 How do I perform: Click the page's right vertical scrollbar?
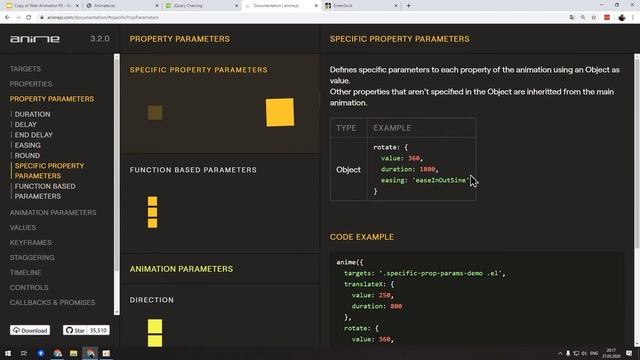coord(637,200)
